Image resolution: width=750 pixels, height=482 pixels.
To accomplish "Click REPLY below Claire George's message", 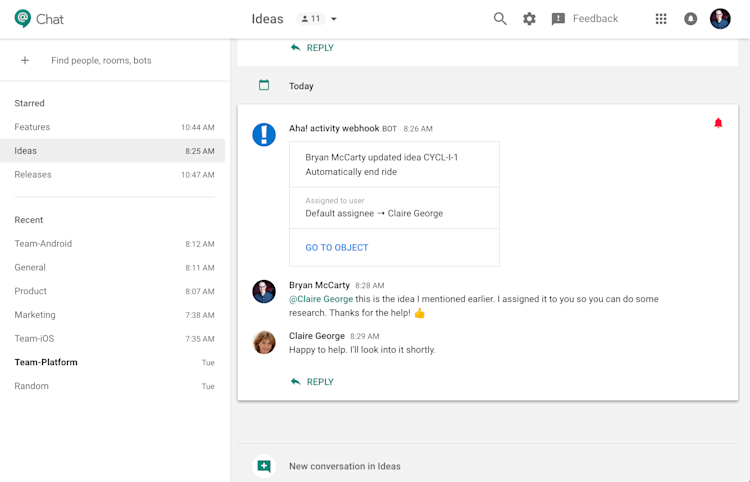I will pyautogui.click(x=312, y=382).
